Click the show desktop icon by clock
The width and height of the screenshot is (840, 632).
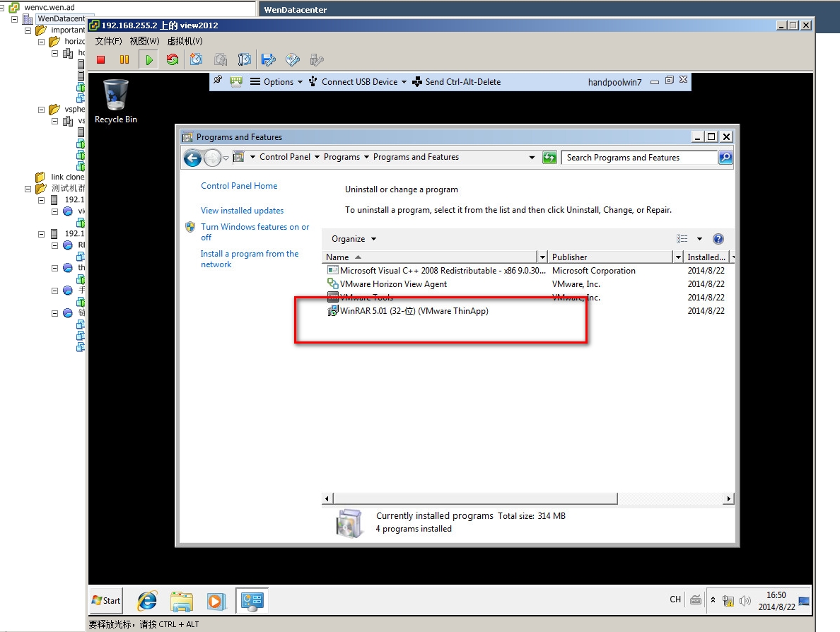804,601
